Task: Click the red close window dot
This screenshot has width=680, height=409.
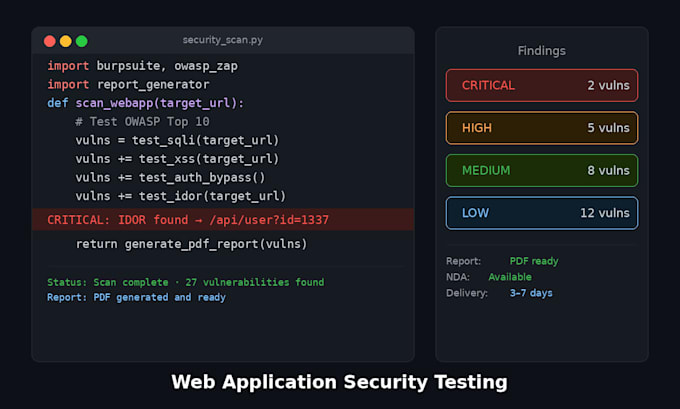Action: click(x=50, y=41)
